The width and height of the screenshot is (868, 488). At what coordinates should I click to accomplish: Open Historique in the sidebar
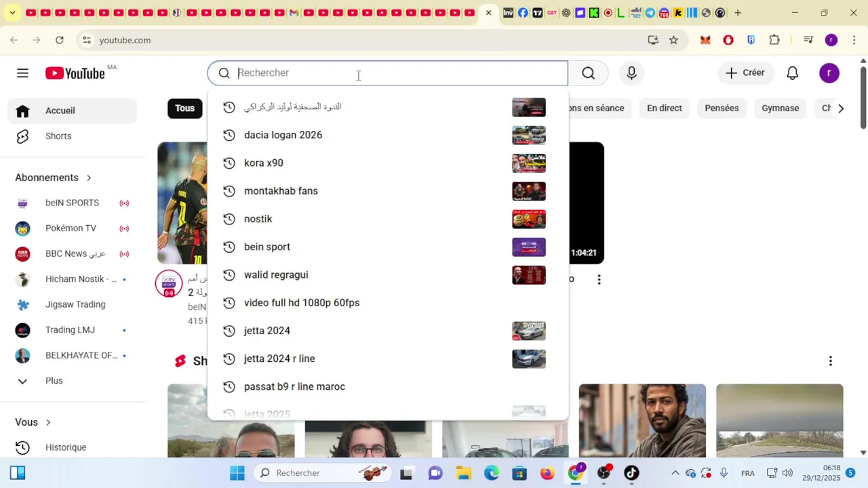click(x=73, y=447)
